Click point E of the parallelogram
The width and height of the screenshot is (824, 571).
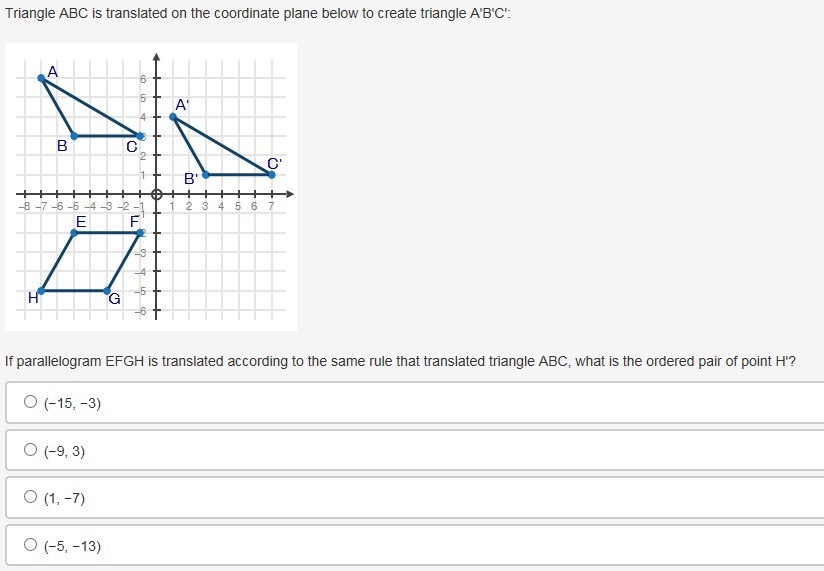tap(74, 233)
